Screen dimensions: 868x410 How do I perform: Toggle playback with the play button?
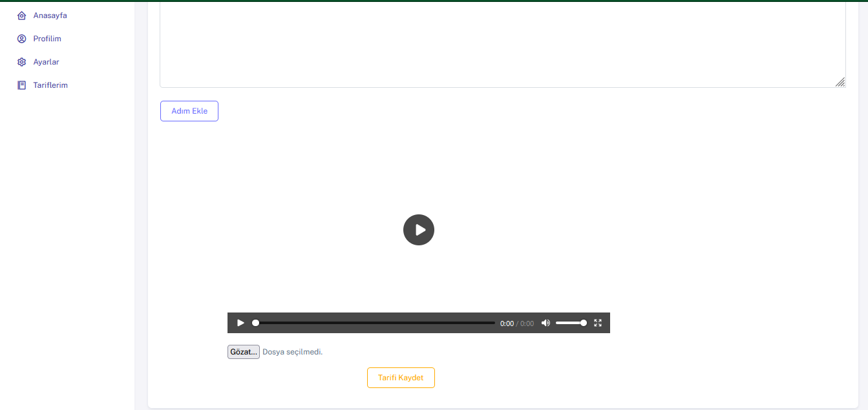(x=240, y=323)
